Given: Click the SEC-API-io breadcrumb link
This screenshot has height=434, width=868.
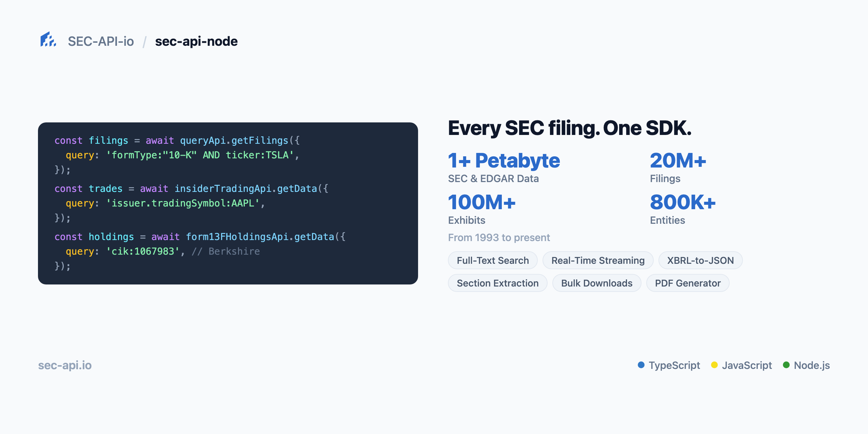Looking at the screenshot, I should click(101, 41).
